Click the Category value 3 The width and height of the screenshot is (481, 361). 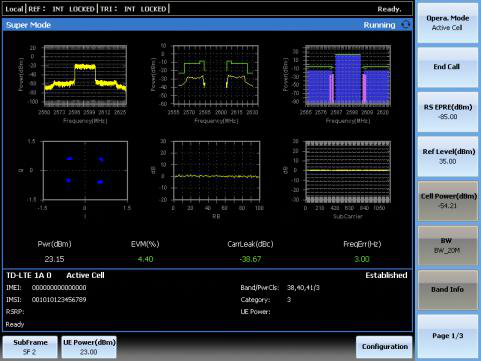[x=289, y=299]
